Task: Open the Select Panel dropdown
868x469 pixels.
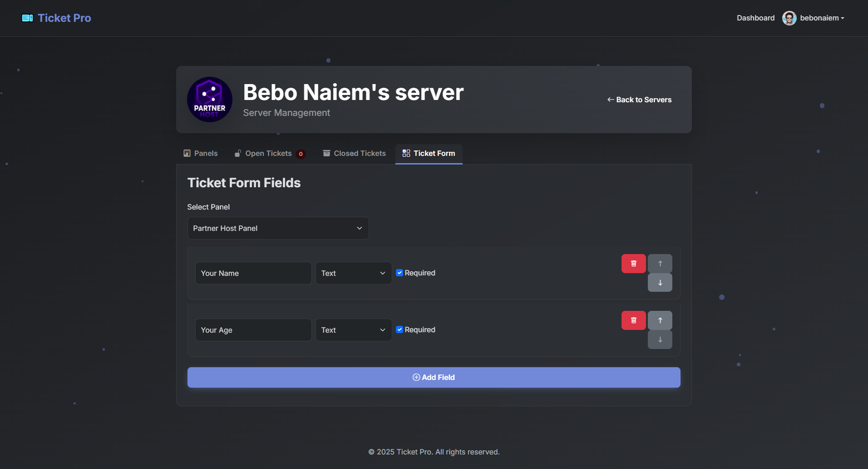Action: [278, 228]
